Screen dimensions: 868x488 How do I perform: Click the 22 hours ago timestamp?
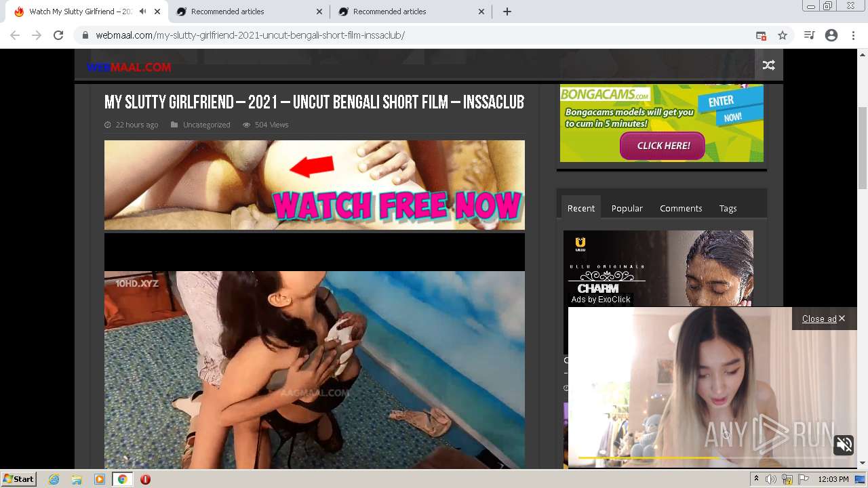[137, 125]
